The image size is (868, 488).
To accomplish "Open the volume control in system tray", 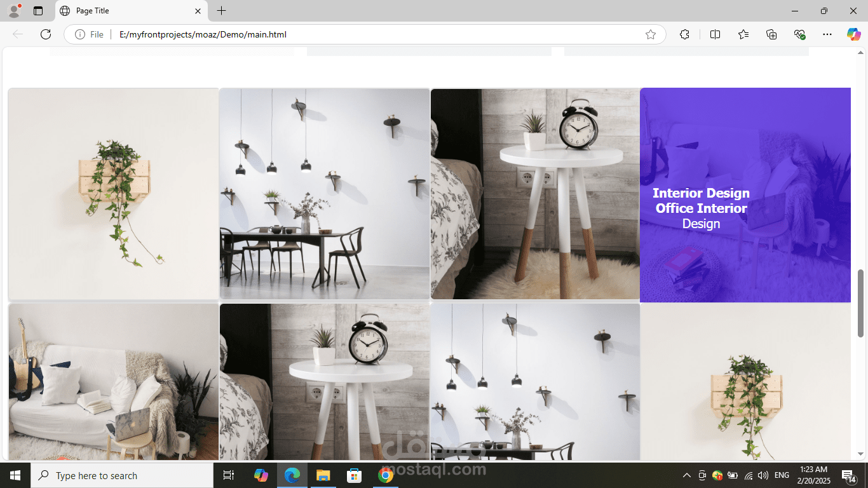I will point(762,475).
